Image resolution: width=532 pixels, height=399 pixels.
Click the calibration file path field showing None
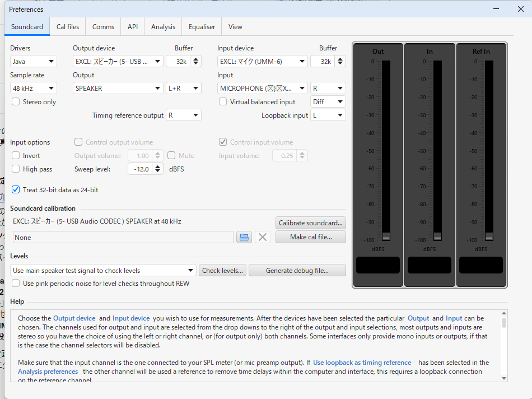click(x=123, y=237)
